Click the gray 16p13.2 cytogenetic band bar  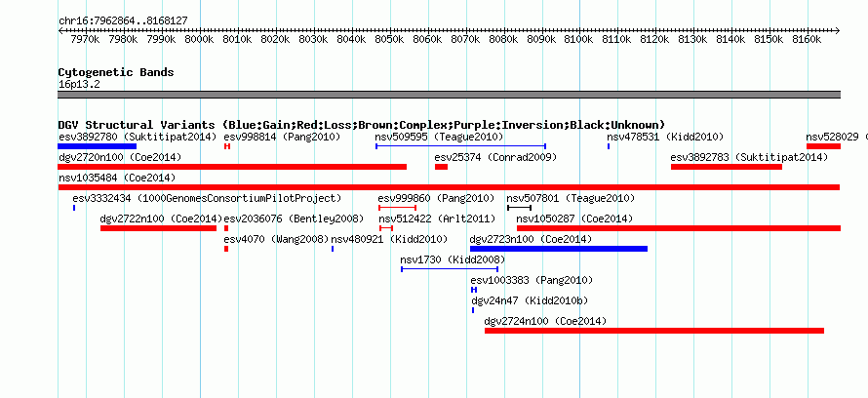[449, 95]
